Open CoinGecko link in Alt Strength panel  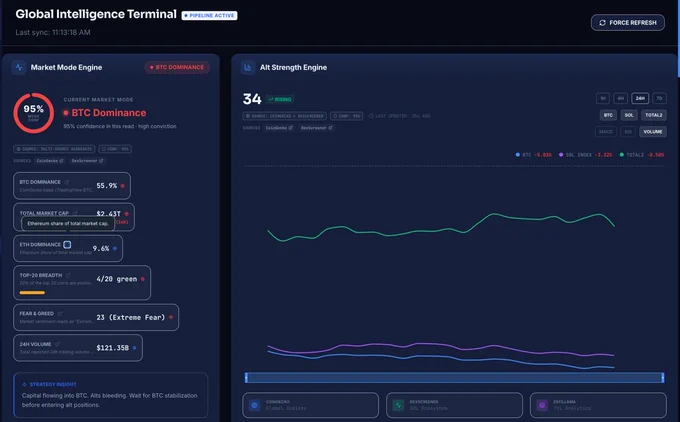click(x=279, y=128)
